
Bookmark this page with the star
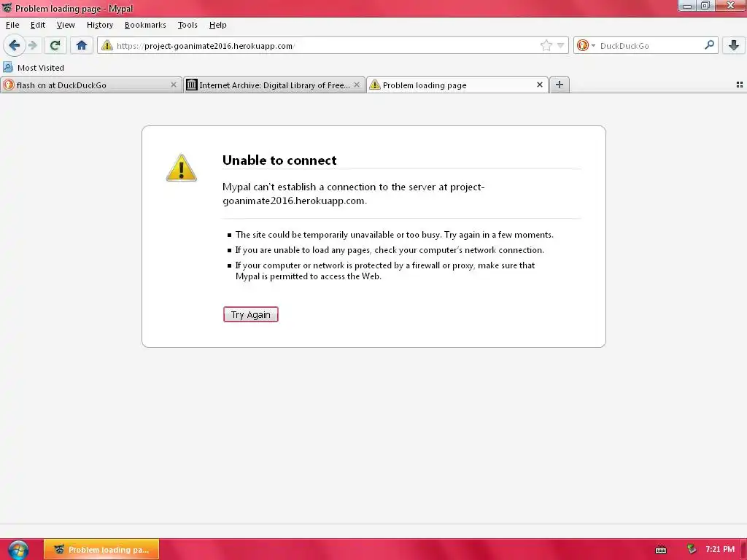(546, 46)
